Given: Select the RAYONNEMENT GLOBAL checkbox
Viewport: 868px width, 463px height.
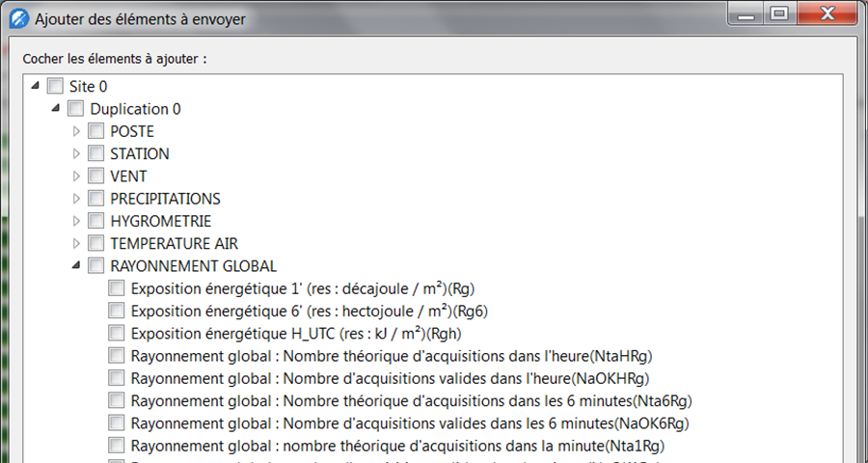Looking at the screenshot, I should click(96, 265).
